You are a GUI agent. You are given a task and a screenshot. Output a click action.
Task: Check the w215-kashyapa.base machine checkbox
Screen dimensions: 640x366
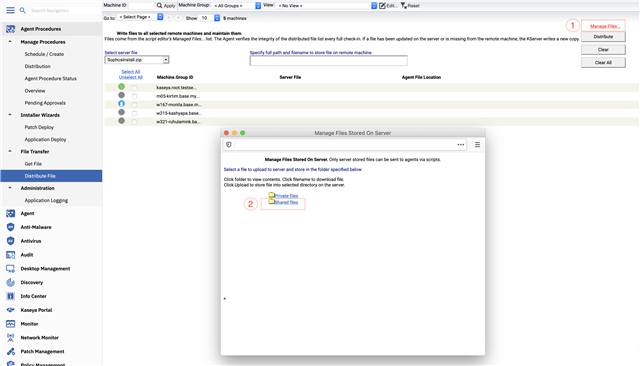[135, 113]
